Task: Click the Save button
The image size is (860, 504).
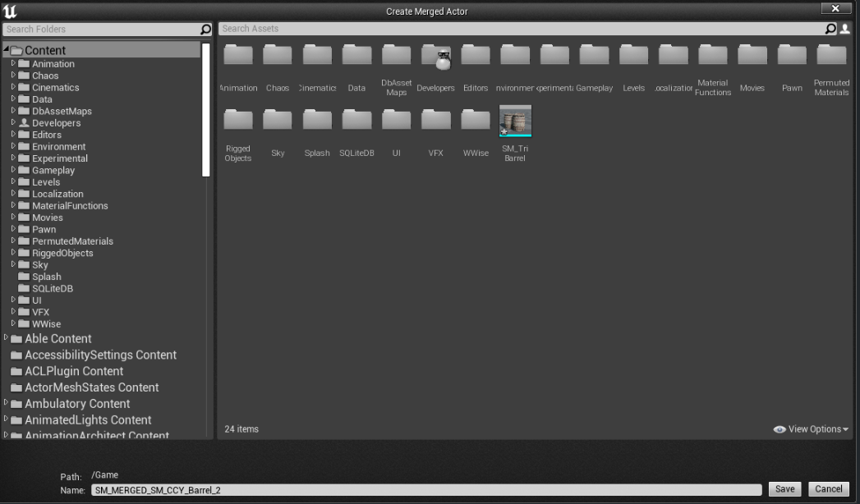Action: point(785,489)
